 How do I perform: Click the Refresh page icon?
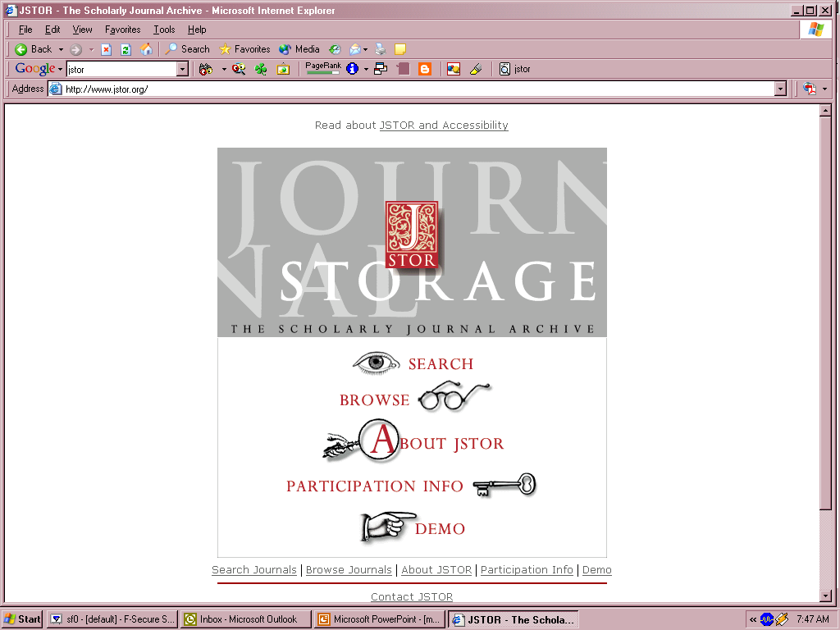pyautogui.click(x=126, y=49)
